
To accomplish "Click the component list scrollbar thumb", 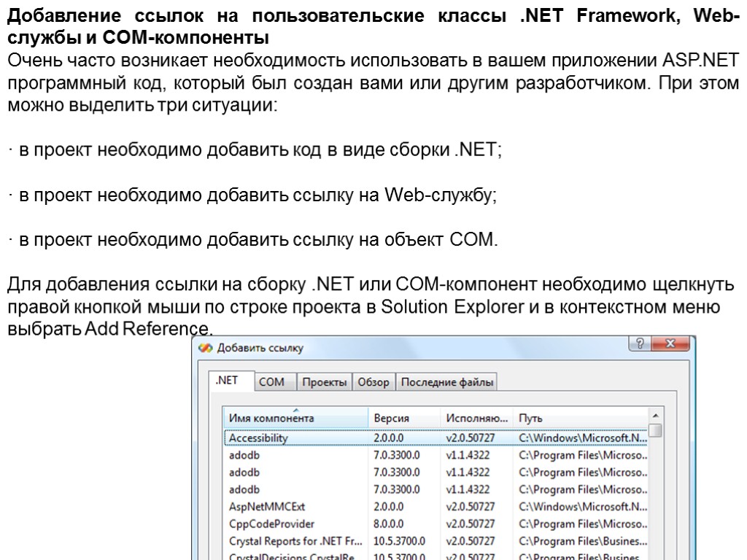I will 656,429.
